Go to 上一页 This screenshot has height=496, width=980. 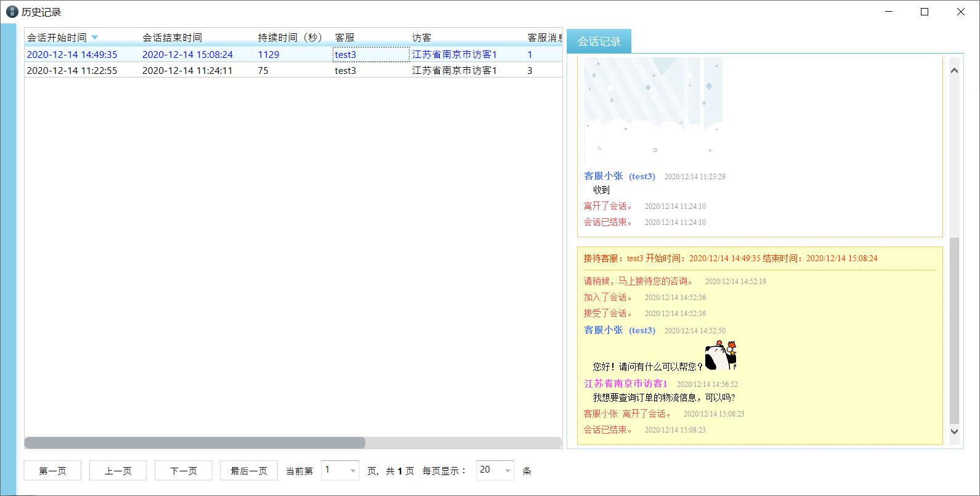click(118, 471)
